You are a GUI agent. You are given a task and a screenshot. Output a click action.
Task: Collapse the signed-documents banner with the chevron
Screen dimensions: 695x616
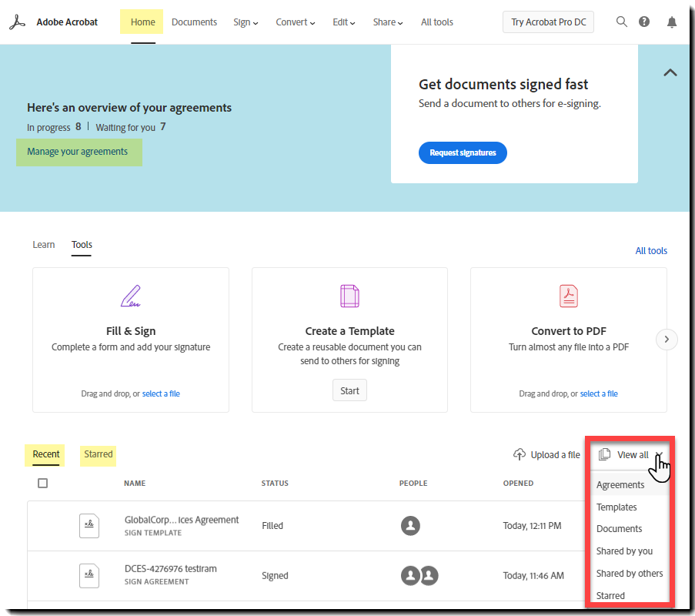[x=670, y=72]
